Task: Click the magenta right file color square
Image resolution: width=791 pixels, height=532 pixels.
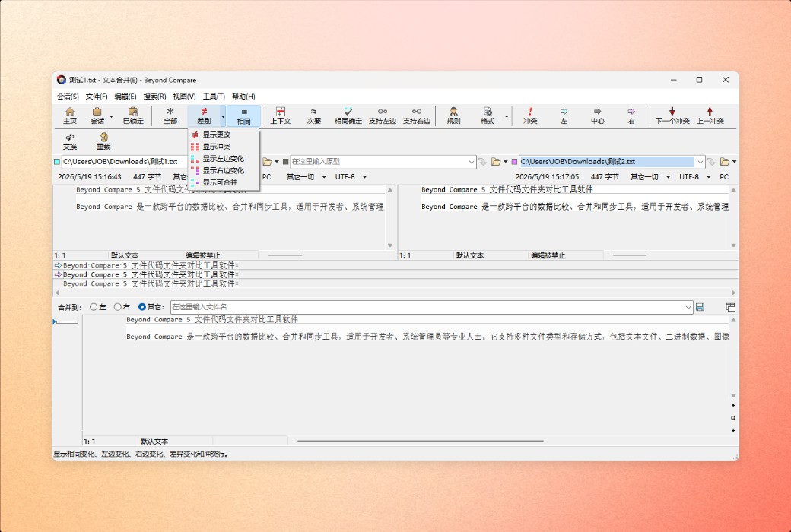Action: coord(515,162)
